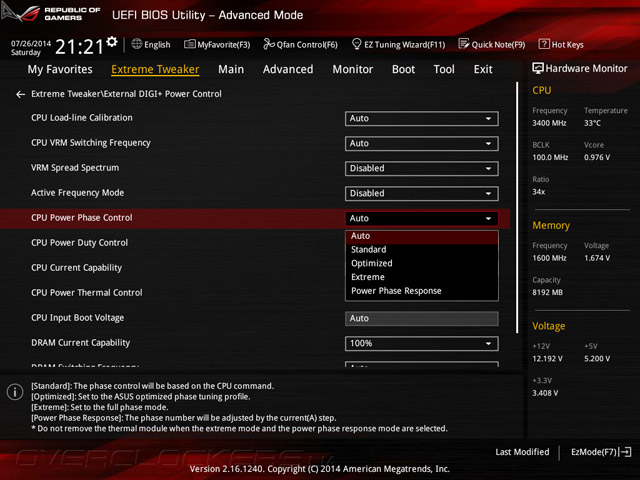Click the CPU Power Phase Control label
This screenshot has height=480, width=640.
[82, 218]
